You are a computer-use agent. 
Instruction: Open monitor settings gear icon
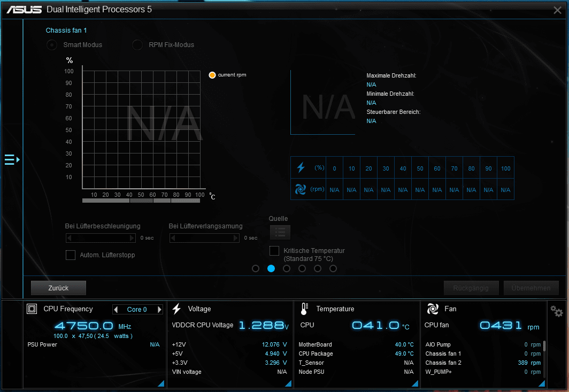[x=556, y=311]
